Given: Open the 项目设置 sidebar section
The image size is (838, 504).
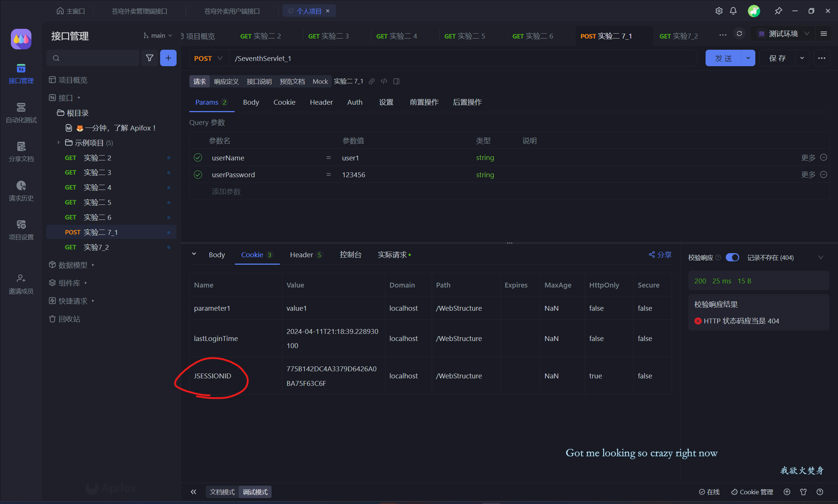Looking at the screenshot, I should pyautogui.click(x=21, y=230).
